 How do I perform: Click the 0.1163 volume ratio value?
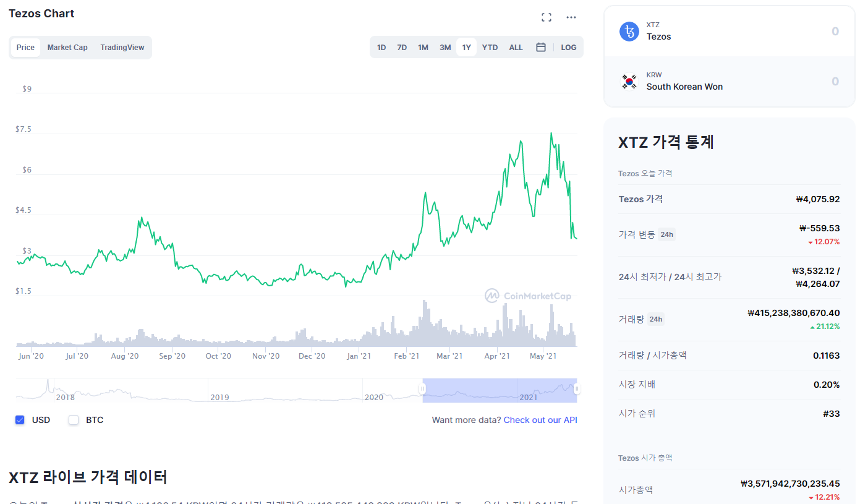[x=827, y=356]
